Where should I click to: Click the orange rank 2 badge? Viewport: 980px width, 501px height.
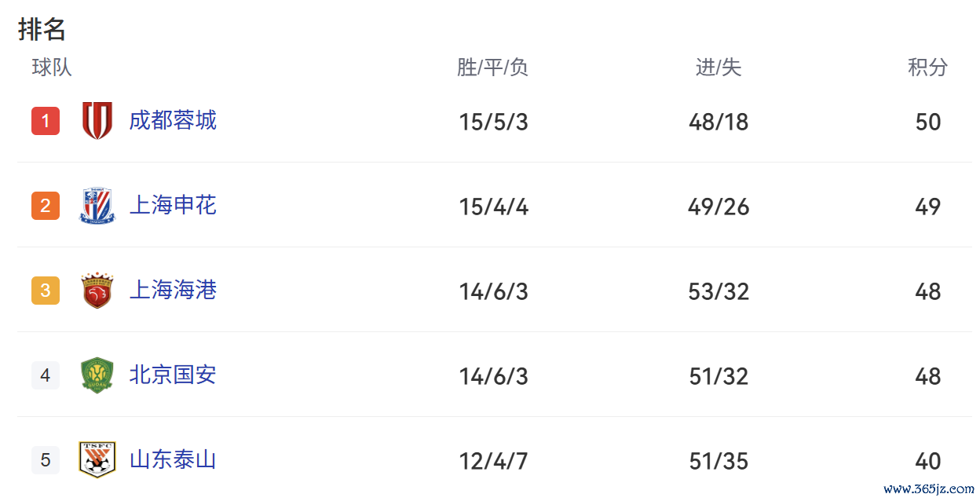[x=46, y=206]
